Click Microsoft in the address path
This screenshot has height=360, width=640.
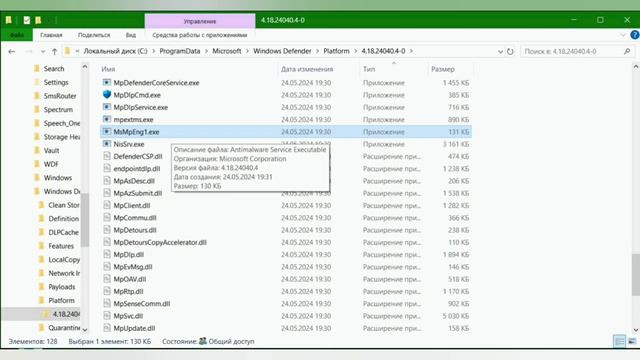[x=227, y=51]
